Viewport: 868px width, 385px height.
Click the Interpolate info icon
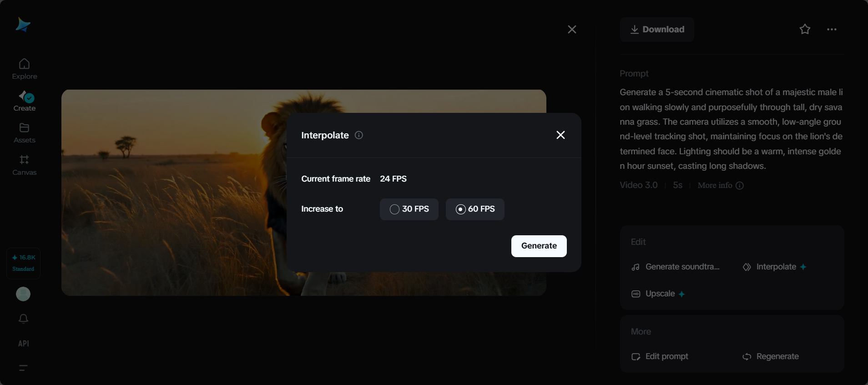[359, 135]
